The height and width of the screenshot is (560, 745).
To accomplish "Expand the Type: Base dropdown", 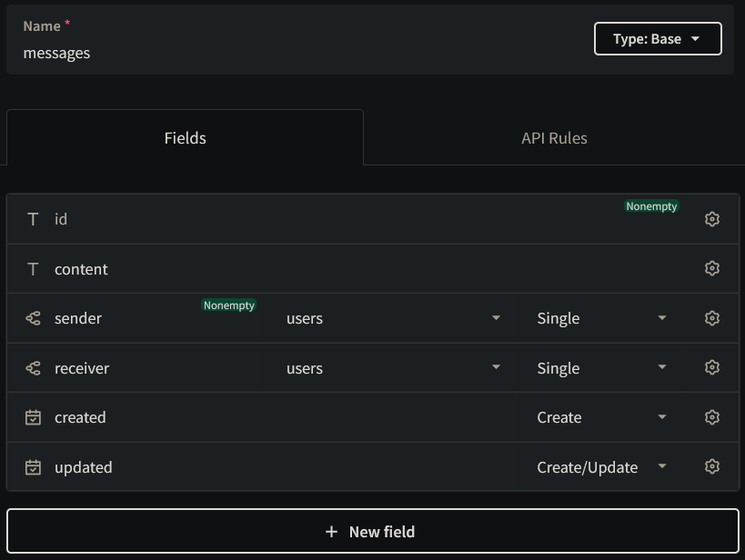I will [x=657, y=39].
